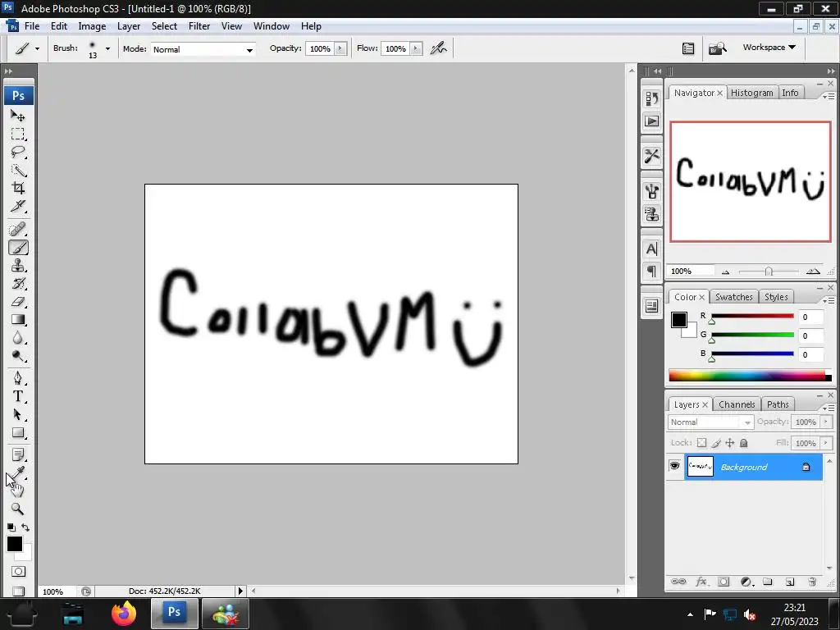Image resolution: width=840 pixels, height=630 pixels.
Task: Toggle lock image pixels
Action: tap(716, 442)
